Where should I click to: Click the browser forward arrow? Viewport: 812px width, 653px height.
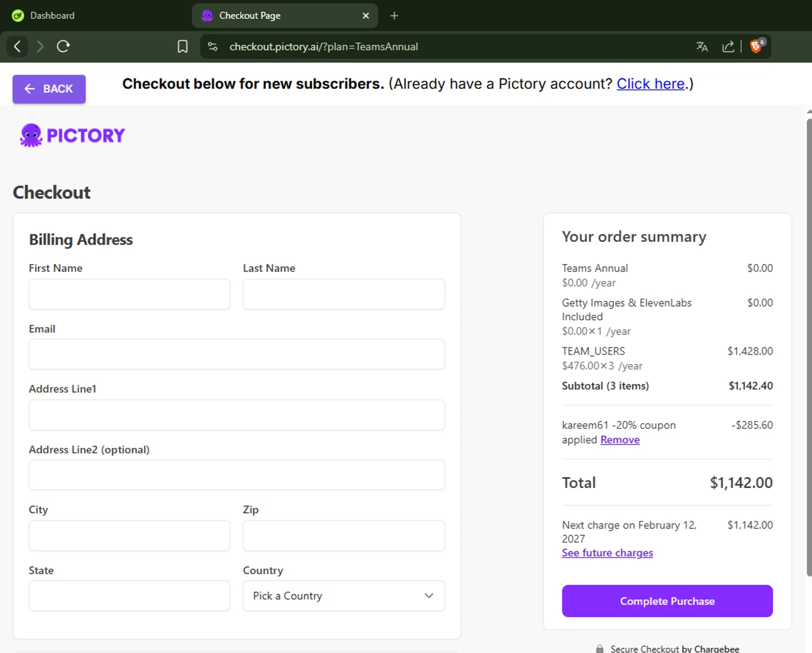(40, 47)
